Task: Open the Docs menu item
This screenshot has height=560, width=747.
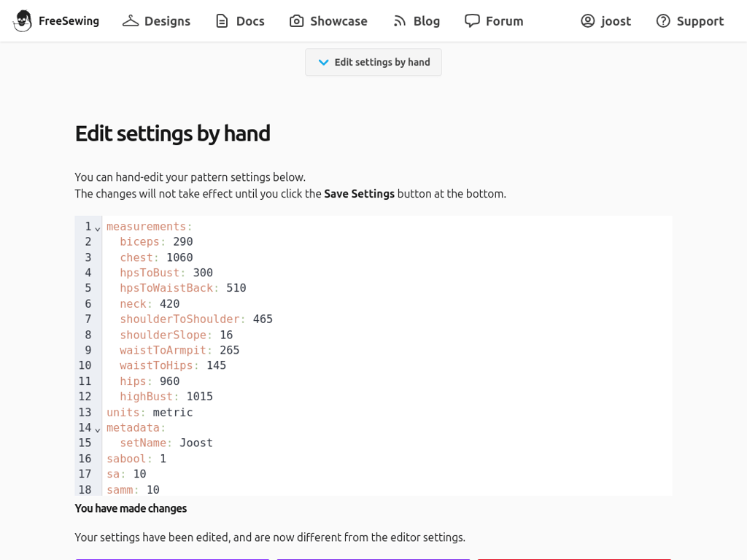Action: 240,21
